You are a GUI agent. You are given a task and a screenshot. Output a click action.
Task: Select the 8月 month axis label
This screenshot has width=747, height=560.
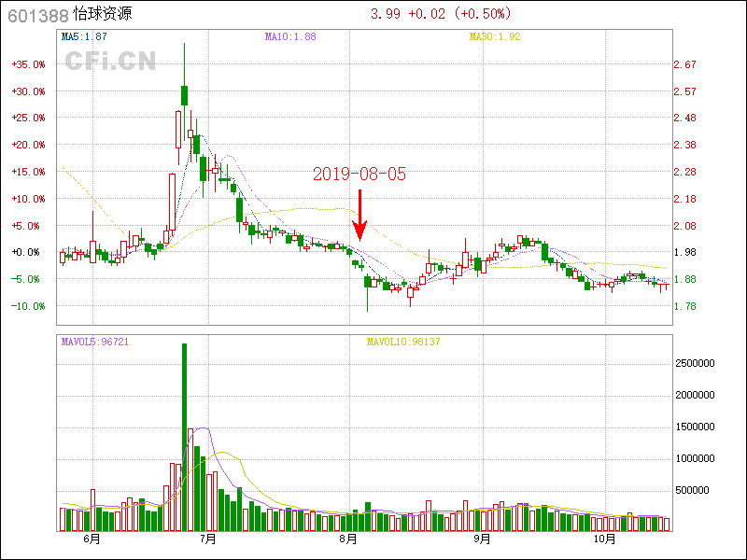point(348,539)
